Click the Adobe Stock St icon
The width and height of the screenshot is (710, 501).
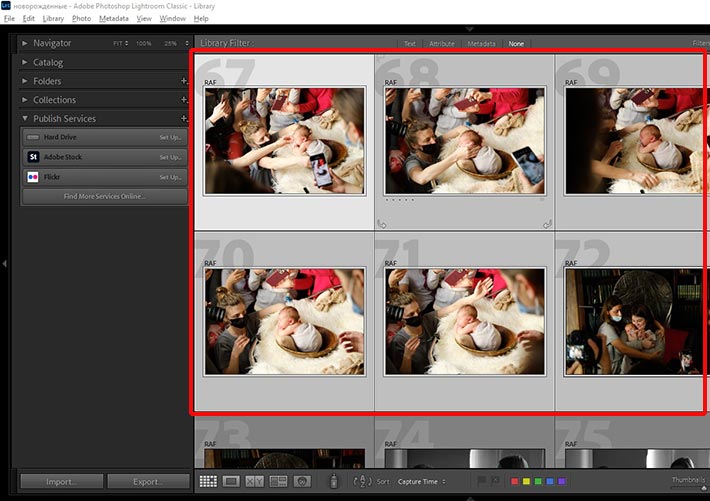(x=33, y=157)
